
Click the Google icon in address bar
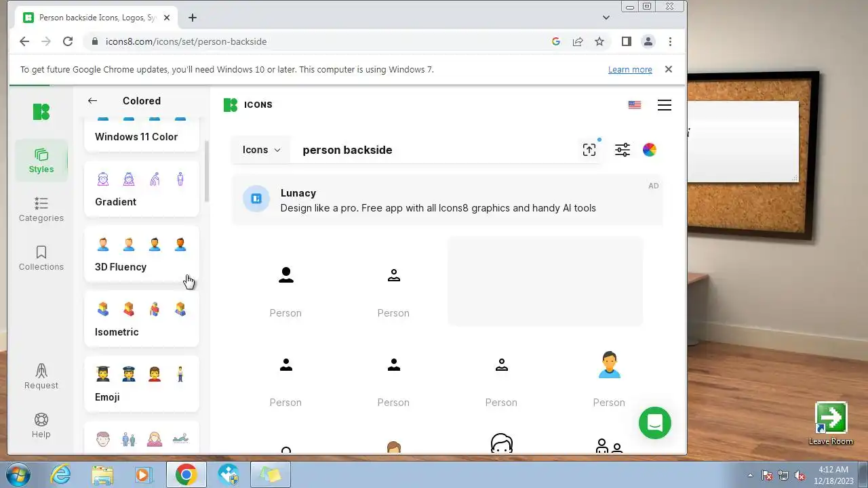coord(556,41)
